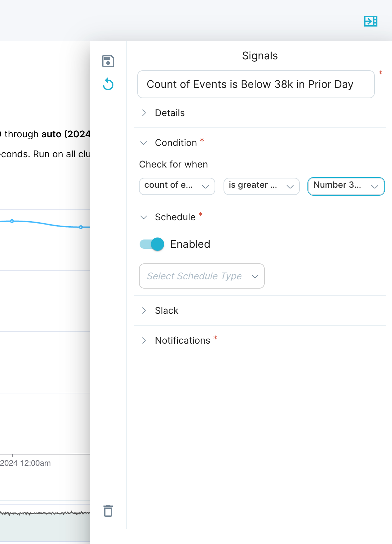This screenshot has width=392, height=544.
Task: Open the 'is greater ...' comparison dropdown
Action: pos(262,186)
